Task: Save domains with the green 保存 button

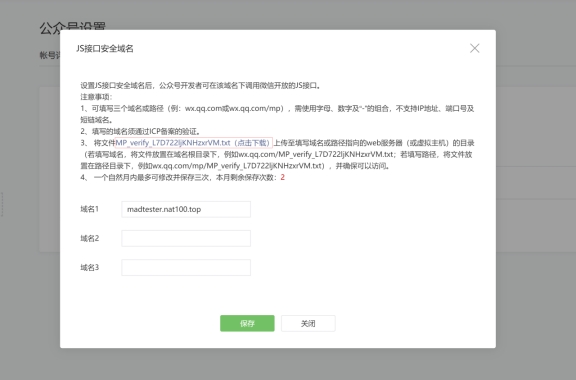Action: click(x=247, y=323)
